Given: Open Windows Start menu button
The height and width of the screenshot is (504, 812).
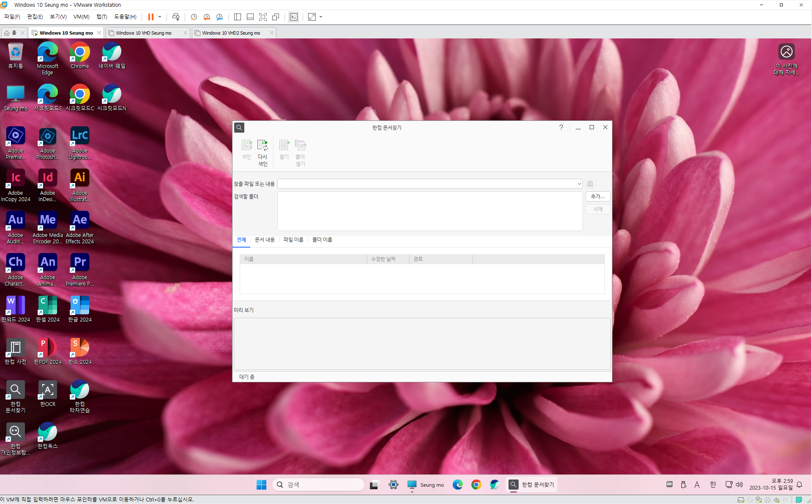Looking at the screenshot, I should [261, 485].
